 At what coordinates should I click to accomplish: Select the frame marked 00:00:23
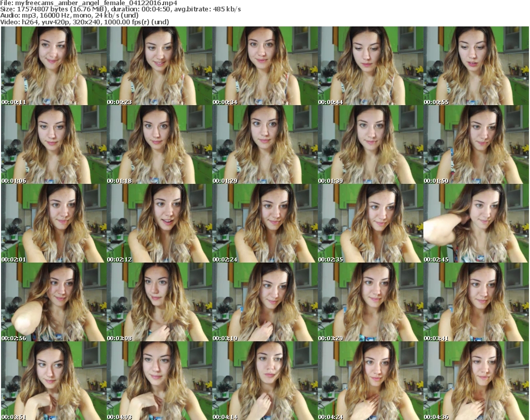point(159,66)
